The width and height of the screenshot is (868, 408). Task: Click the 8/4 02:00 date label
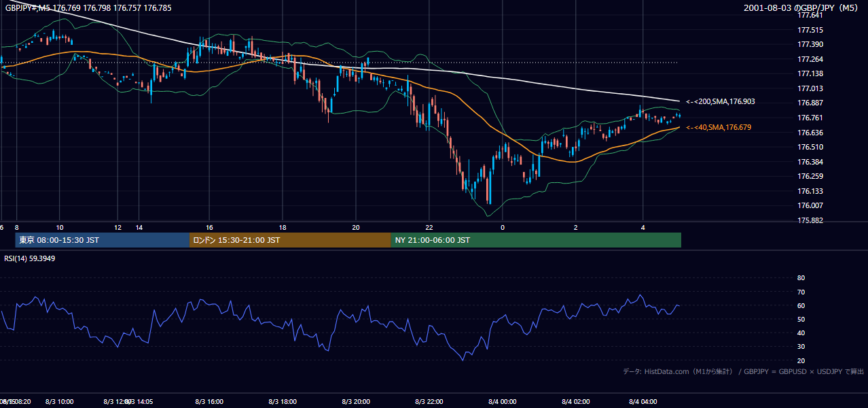pyautogui.click(x=576, y=402)
